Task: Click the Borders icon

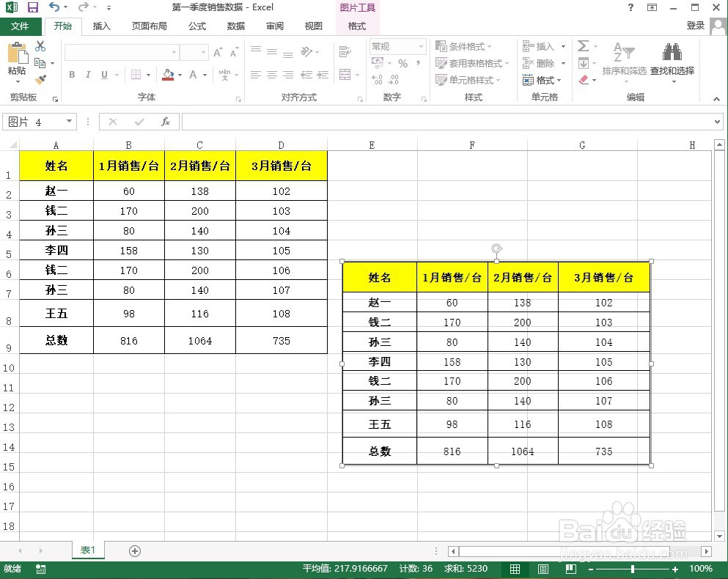Action: 136,75
